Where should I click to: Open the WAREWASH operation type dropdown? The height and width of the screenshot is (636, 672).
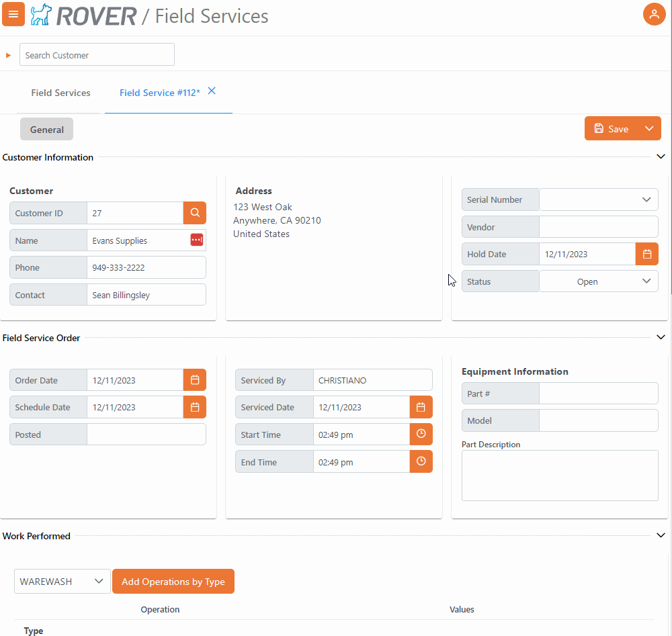pyautogui.click(x=99, y=582)
